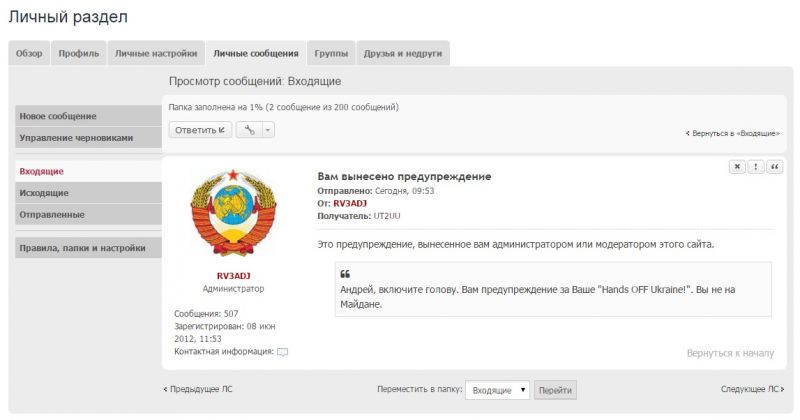The image size is (800, 420).
Task: Select the Личные настройки tab
Action: 153,54
